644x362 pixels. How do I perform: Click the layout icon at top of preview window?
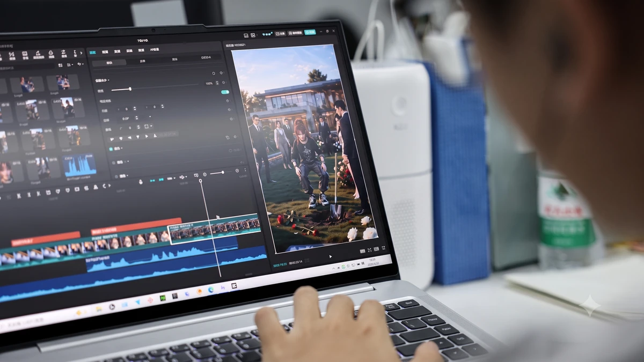(246, 35)
